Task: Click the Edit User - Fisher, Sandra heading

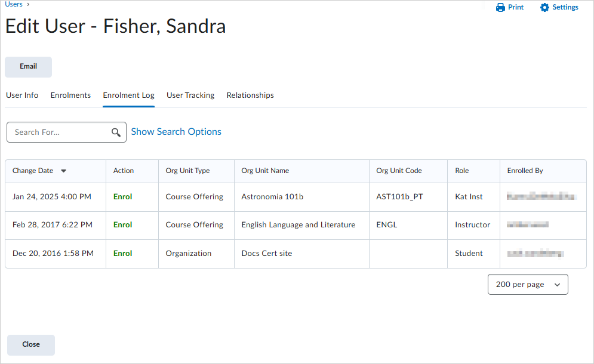Action: tap(116, 26)
